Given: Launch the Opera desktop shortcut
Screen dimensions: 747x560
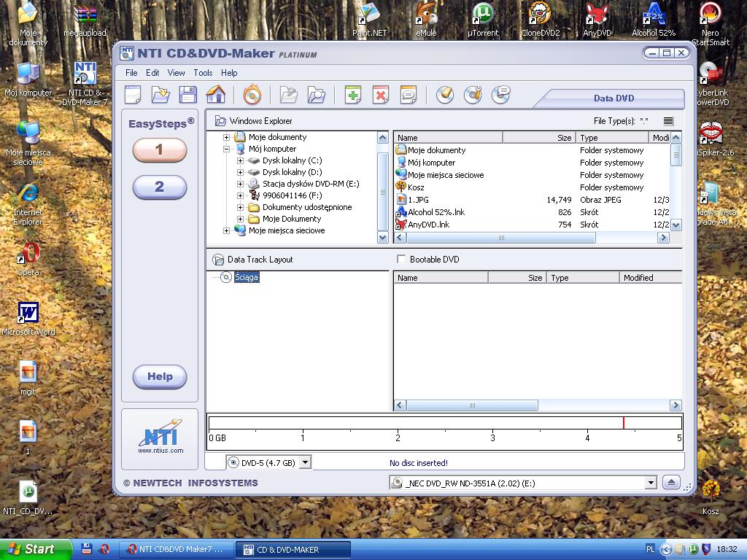Looking at the screenshot, I should [x=28, y=259].
